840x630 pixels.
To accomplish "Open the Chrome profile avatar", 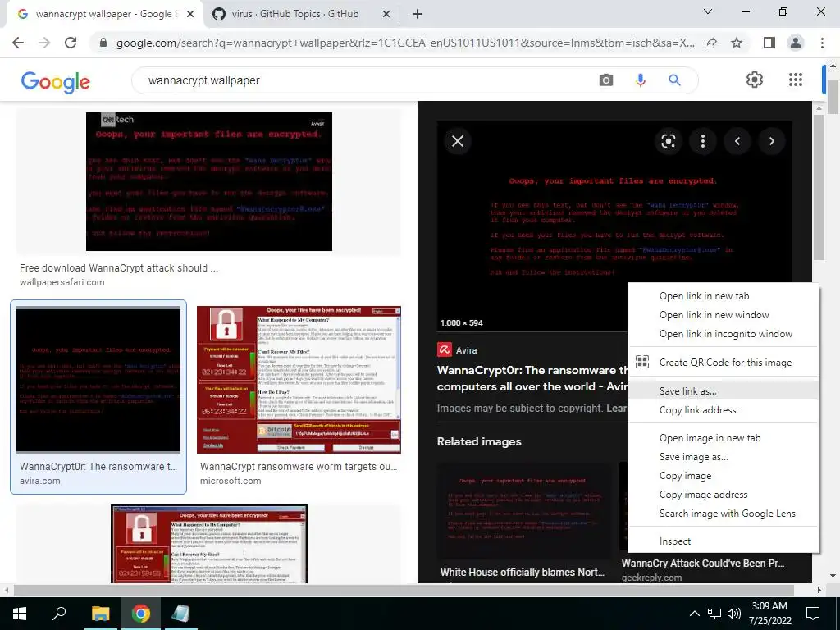I will click(x=796, y=43).
